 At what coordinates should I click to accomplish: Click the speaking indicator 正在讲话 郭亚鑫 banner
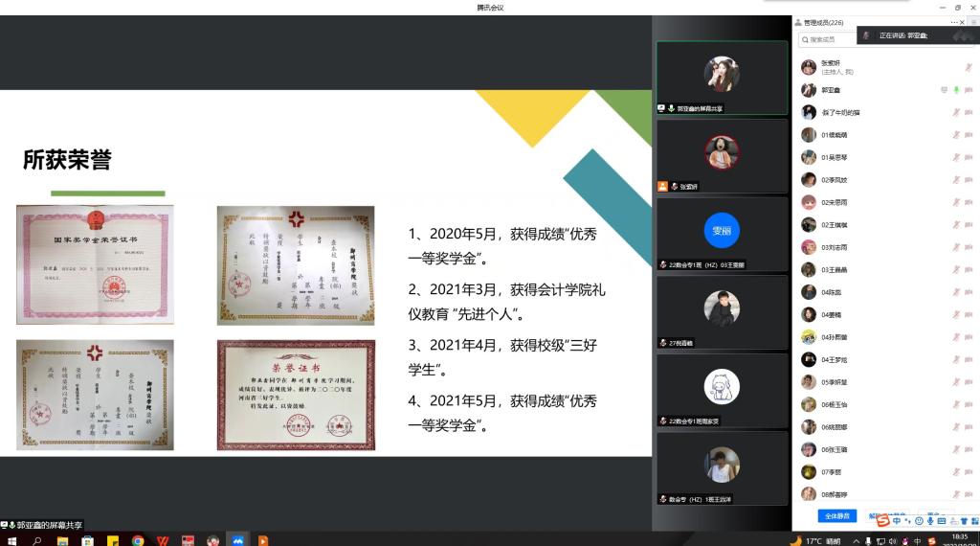pos(918,35)
